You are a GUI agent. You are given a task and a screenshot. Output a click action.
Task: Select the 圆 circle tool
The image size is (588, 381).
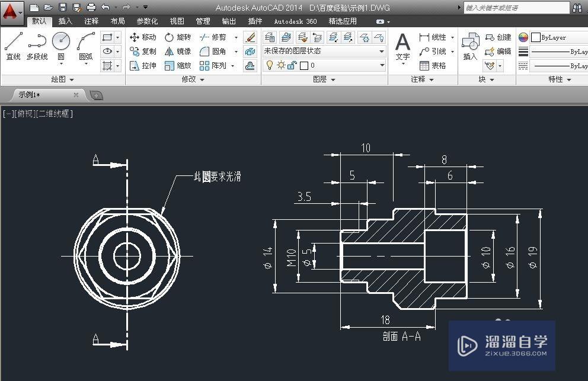(60, 46)
